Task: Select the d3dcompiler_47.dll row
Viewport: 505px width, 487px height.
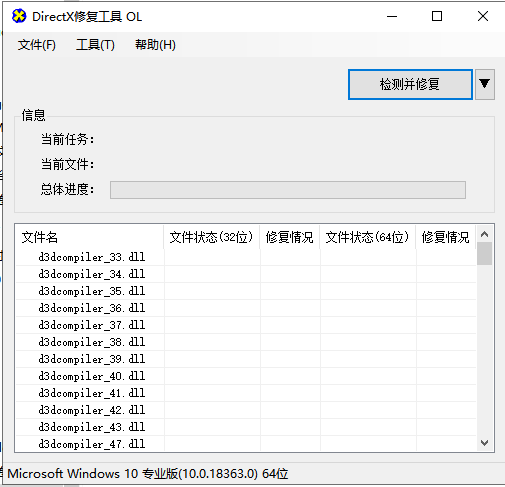Action: coord(246,444)
